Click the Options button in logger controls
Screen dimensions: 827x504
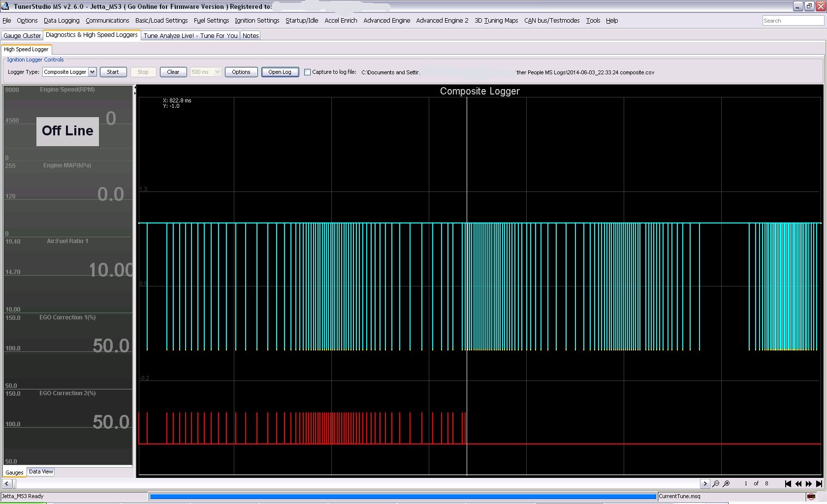[241, 72]
